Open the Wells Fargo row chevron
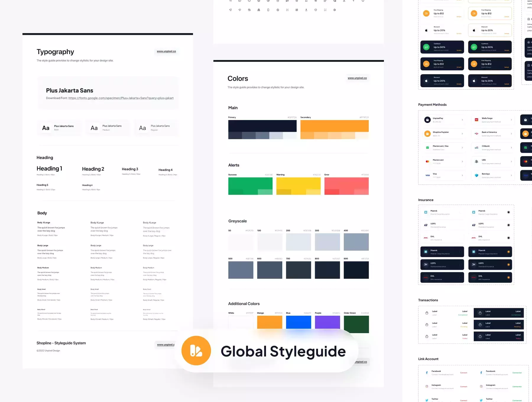This screenshot has height=402, width=532. 511,120
